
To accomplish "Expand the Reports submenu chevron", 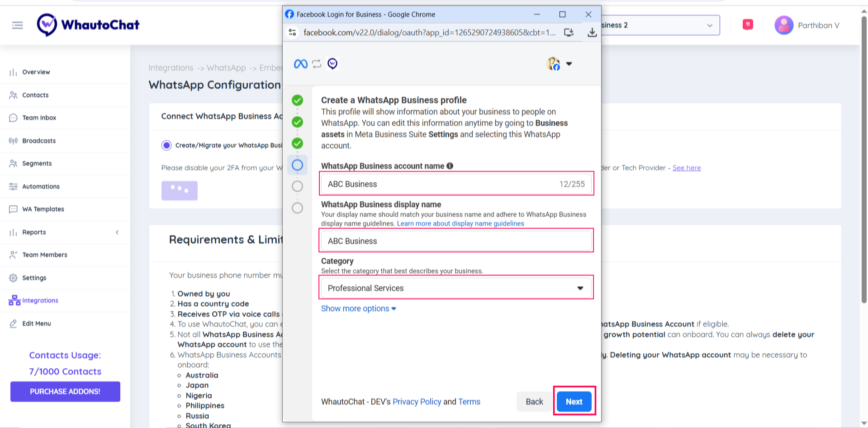I will click(x=117, y=232).
